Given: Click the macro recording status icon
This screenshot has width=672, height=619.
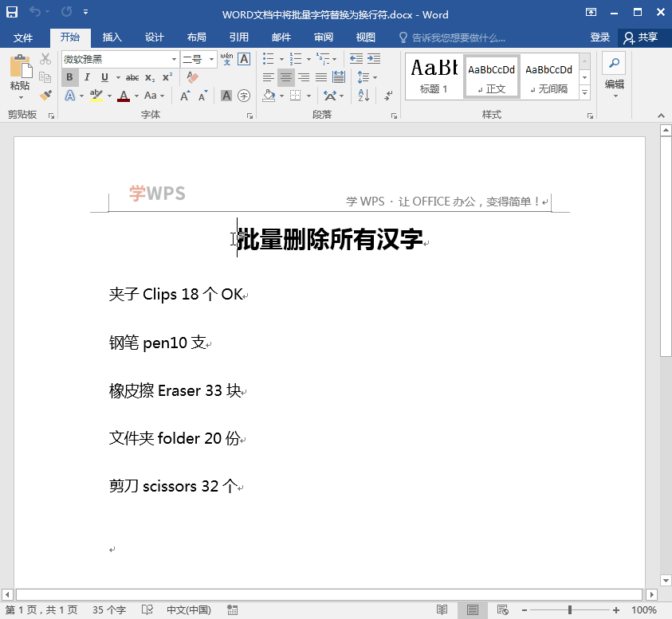Looking at the screenshot, I should pos(232,609).
